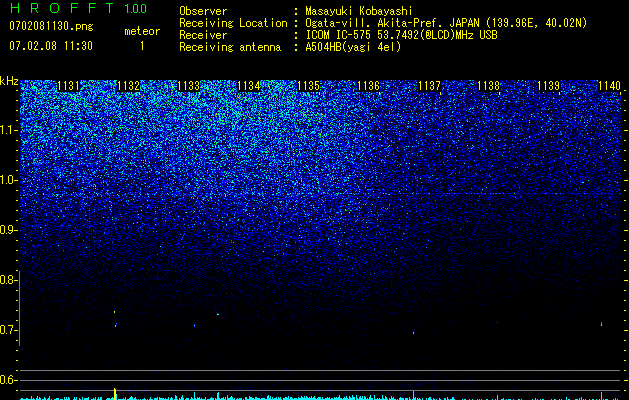This screenshot has height=400, width=629.
Task: Click the yellow meteor echo spike in power graph
Action: click(115, 394)
